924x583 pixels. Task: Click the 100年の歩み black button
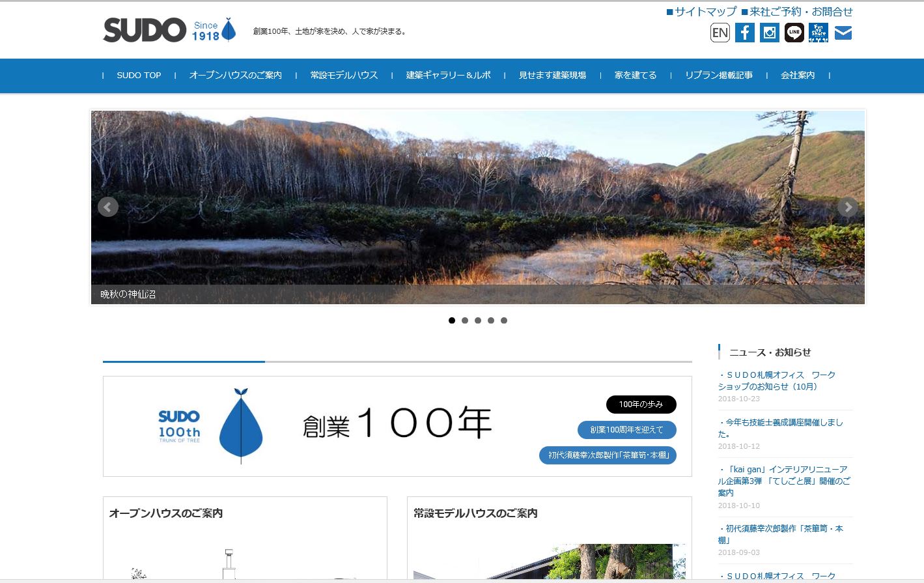641,405
